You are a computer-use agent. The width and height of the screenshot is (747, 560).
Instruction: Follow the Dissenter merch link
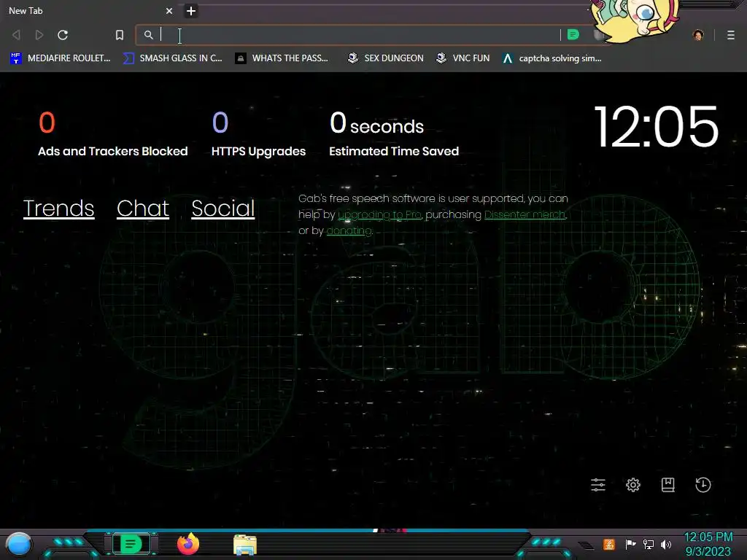pos(525,215)
